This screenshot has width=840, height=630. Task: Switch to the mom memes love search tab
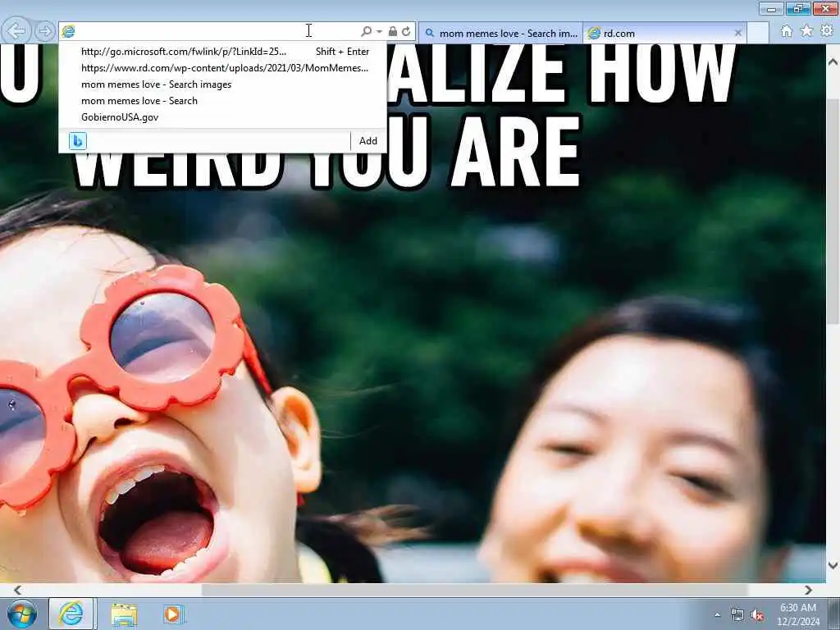(500, 33)
